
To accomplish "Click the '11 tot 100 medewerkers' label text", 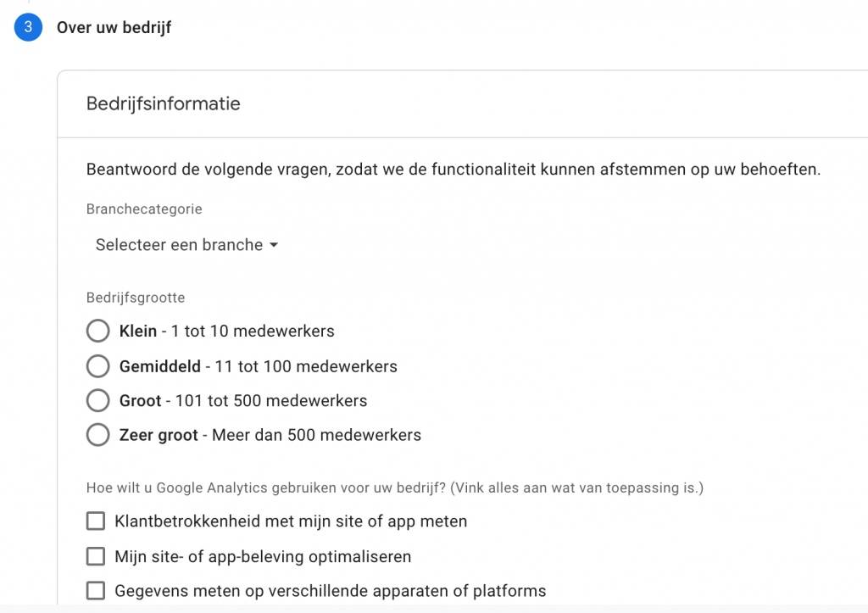I will tap(306, 366).
